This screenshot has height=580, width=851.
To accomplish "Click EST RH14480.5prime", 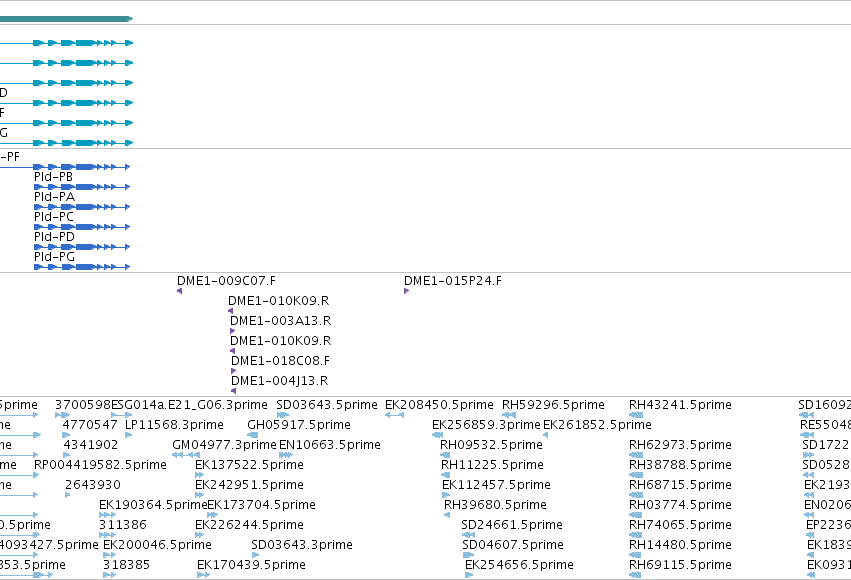I will tap(680, 545).
